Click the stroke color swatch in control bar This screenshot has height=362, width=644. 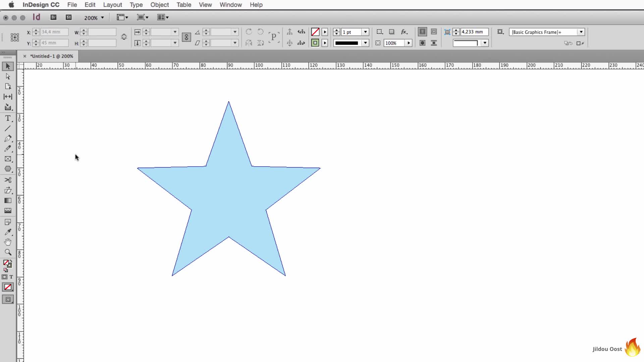point(315,43)
